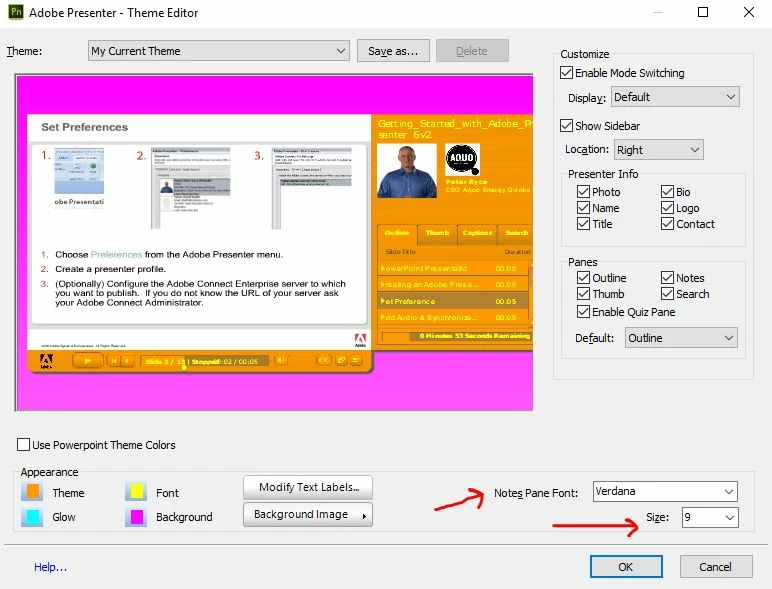This screenshot has width=772, height=589.
Task: Open the Font color swatch
Action: pyautogui.click(x=136, y=492)
